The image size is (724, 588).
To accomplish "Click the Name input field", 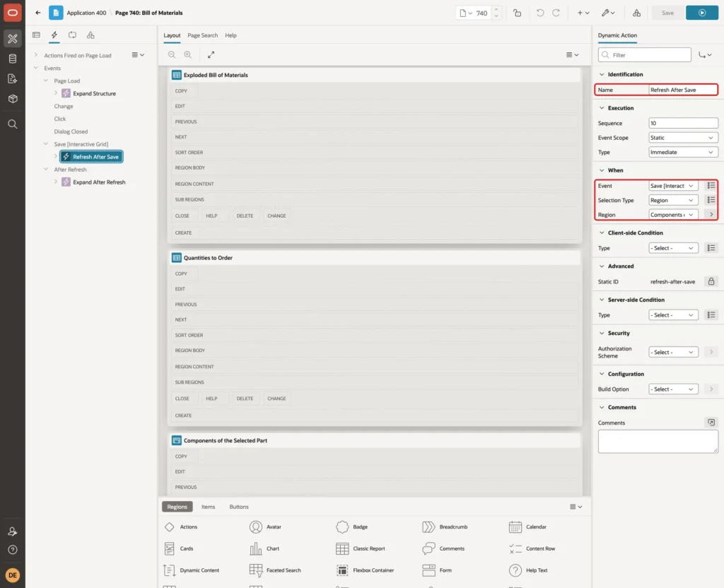I will click(683, 90).
